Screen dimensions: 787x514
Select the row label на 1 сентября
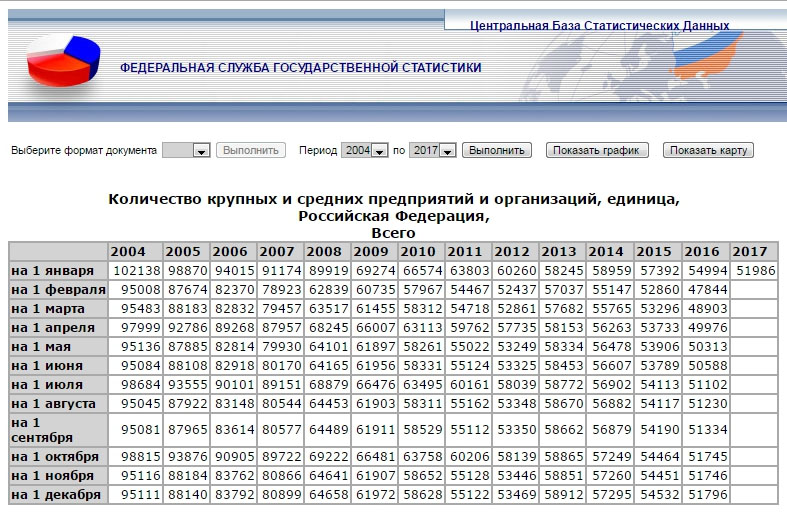pyautogui.click(x=58, y=430)
